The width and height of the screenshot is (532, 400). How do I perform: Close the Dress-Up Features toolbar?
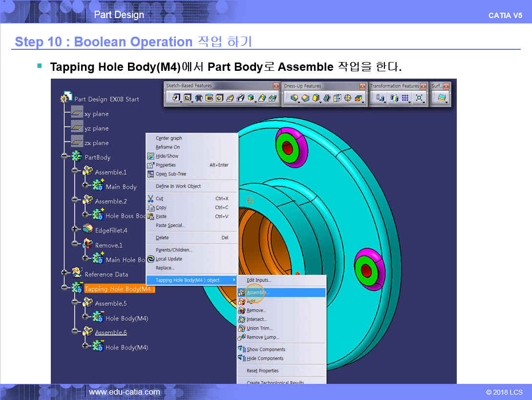tap(362, 86)
